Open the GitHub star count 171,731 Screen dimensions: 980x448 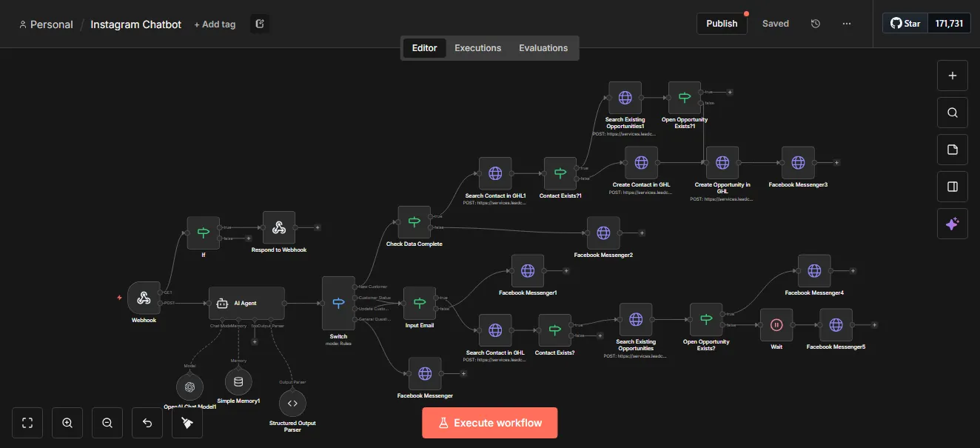[x=949, y=24]
